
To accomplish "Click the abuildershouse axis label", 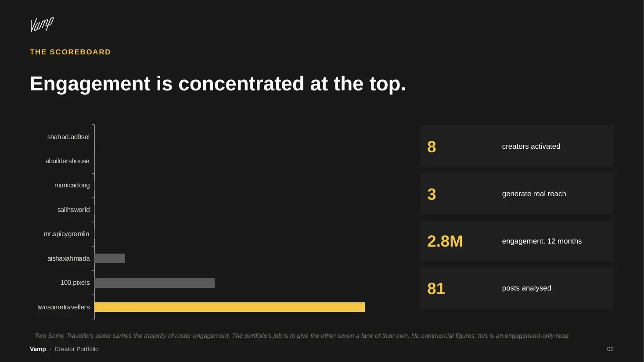I will [x=67, y=161].
